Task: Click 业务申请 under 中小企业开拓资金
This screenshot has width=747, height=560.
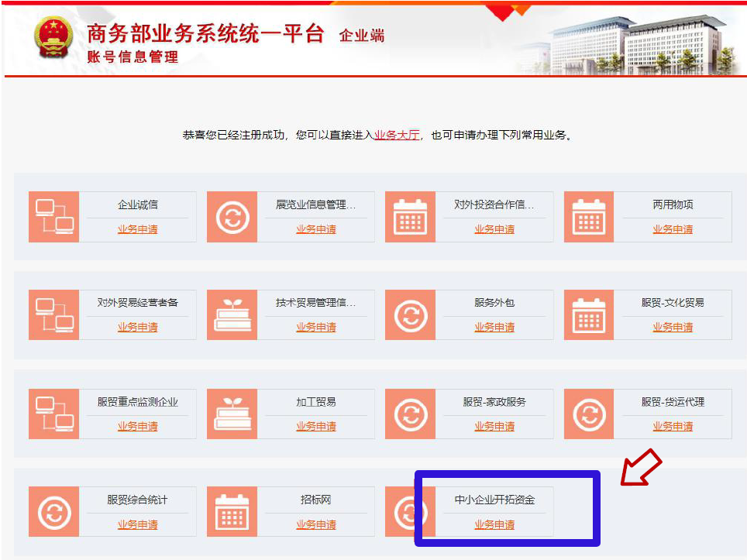Action: coord(494,525)
